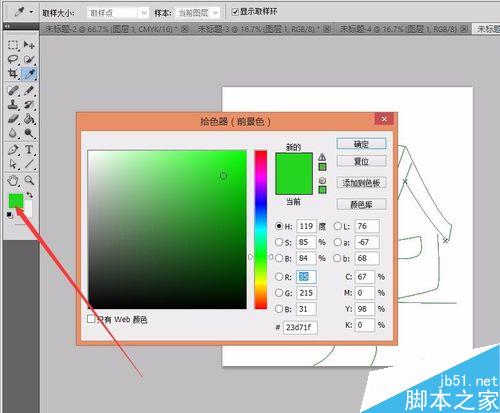Select the Lasso tool
This screenshot has width=500, height=413.
[13, 59]
